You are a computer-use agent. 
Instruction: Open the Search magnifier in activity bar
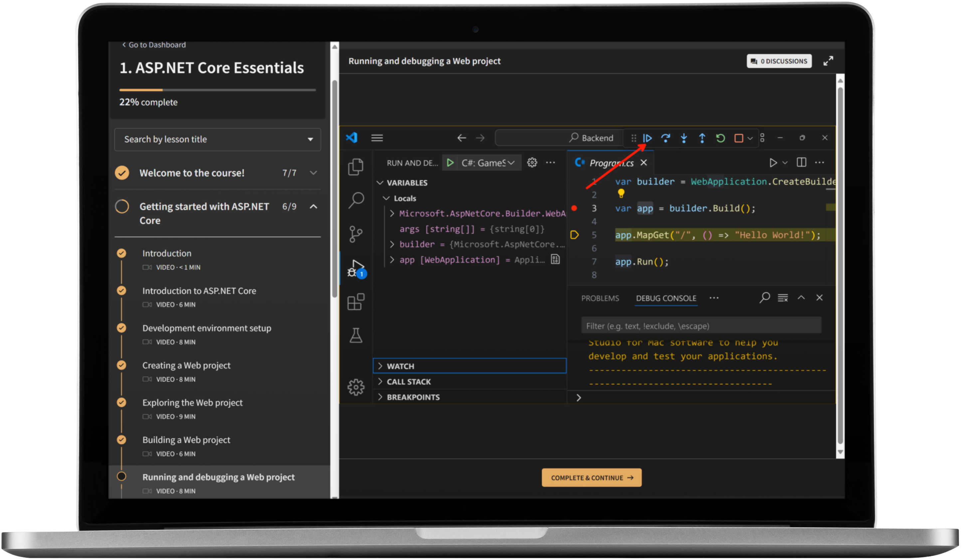pos(356,200)
